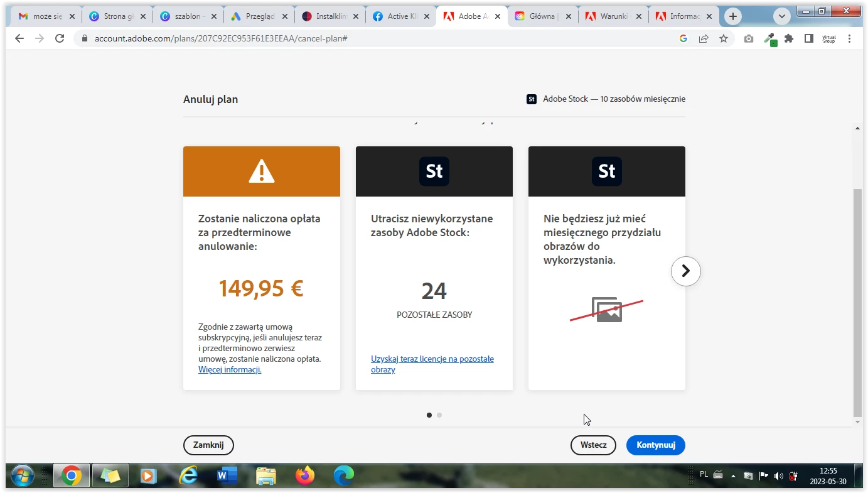Screen dimensions: 868x493
Task: Select the second carousel page dot
Action: pos(439,415)
